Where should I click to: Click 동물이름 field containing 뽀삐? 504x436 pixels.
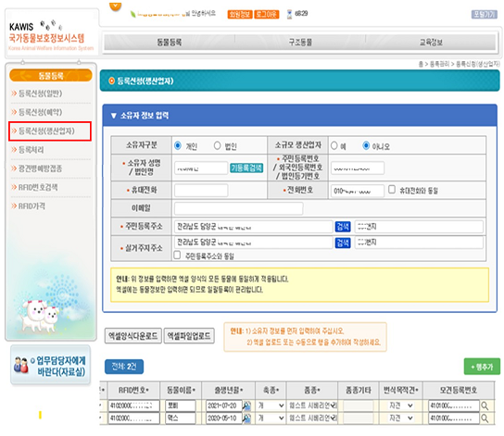coord(181,405)
